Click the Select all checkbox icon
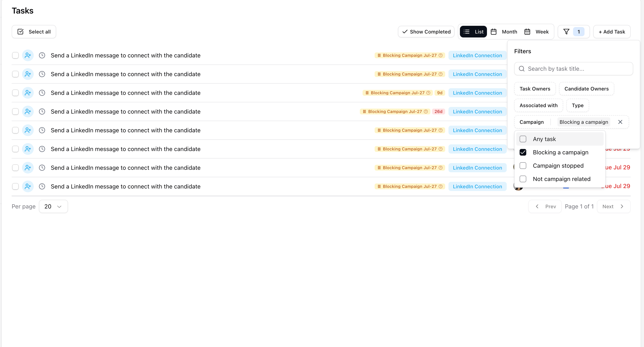 [x=21, y=32]
